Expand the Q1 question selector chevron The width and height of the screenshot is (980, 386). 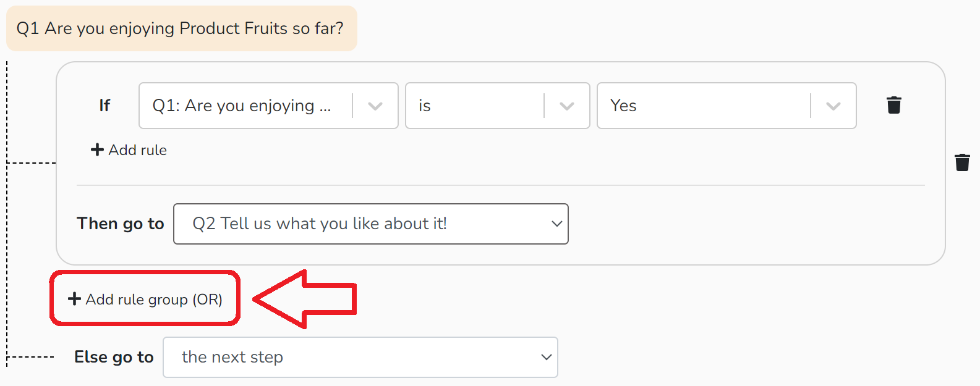375,106
